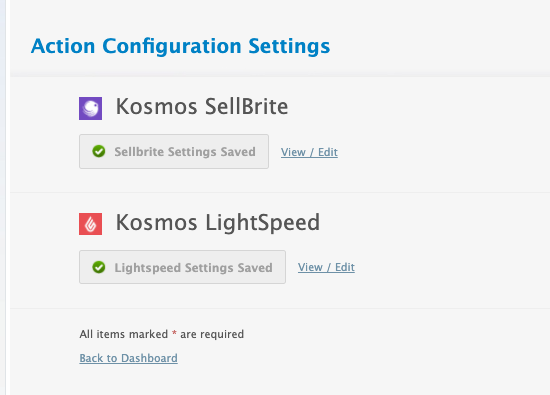This screenshot has height=395, width=550.
Task: Click the word Edit beside Sellbrite Settings Saved
Action: (328, 152)
